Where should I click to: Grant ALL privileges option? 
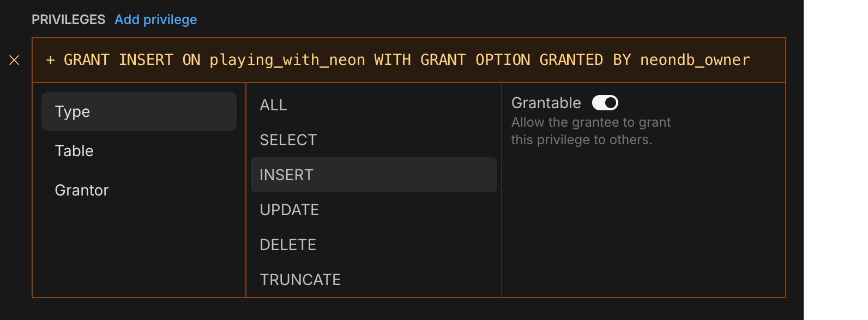273,104
